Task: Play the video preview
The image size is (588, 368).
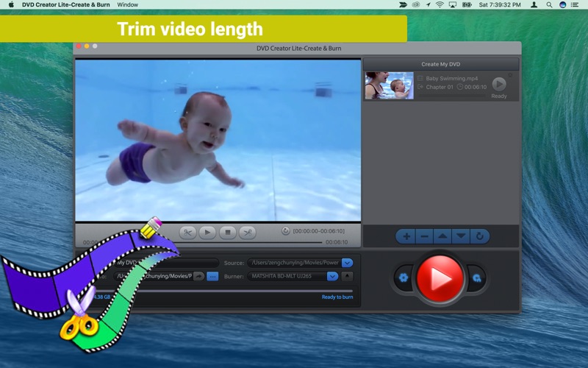Action: click(x=207, y=233)
